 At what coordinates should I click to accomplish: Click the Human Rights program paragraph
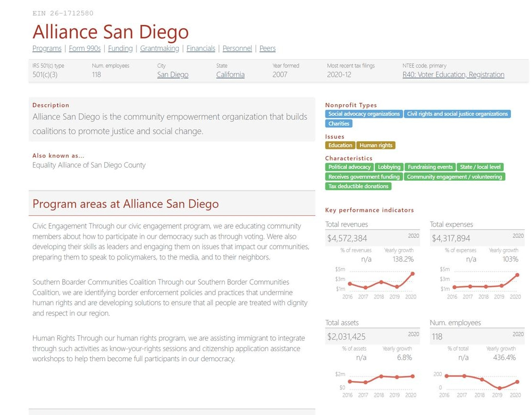point(169,348)
